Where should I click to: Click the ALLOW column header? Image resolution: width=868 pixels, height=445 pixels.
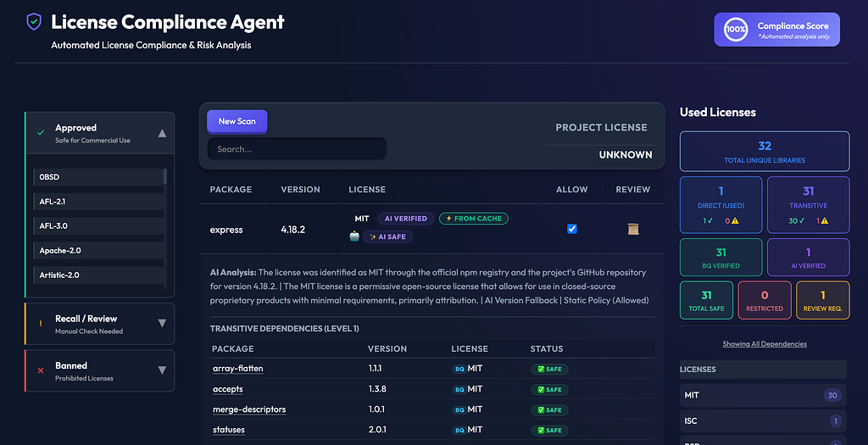click(572, 189)
